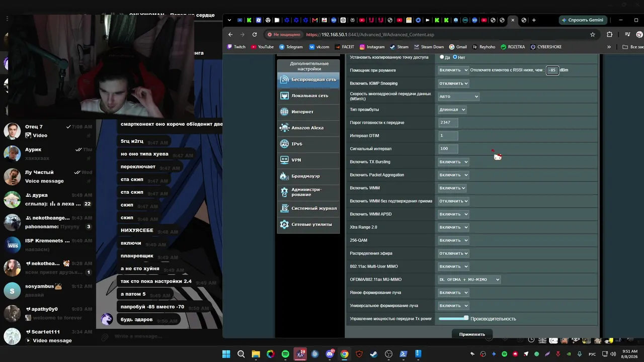Click the 'Не защищено' security indicator

pyautogui.click(x=284, y=35)
